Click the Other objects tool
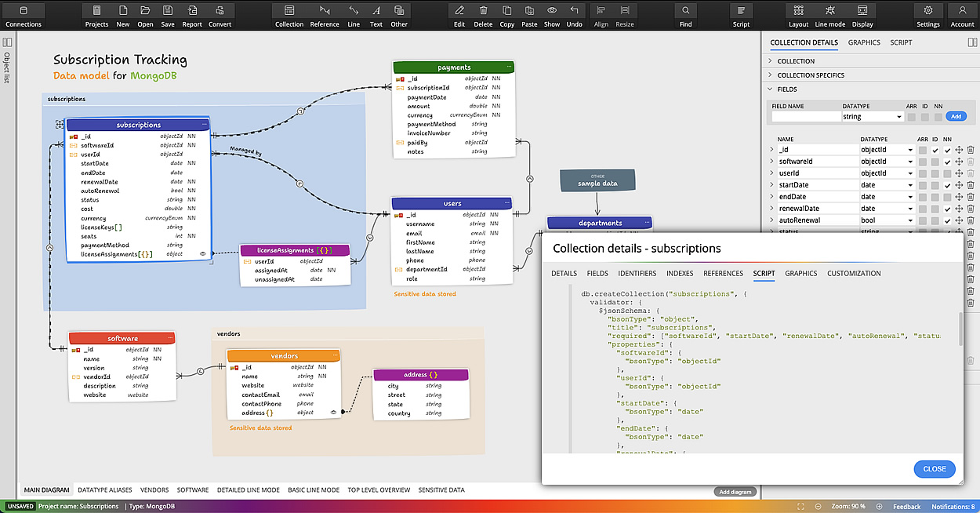Screen dimensions: 980x513 click(x=399, y=16)
